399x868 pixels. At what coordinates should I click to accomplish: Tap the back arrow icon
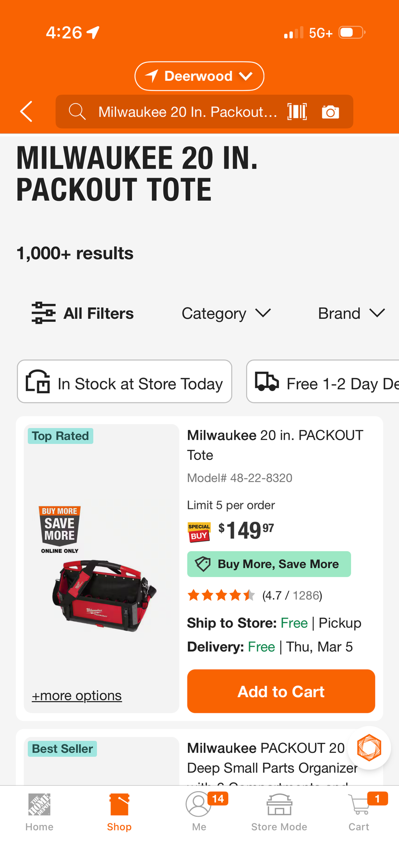pos(27,112)
